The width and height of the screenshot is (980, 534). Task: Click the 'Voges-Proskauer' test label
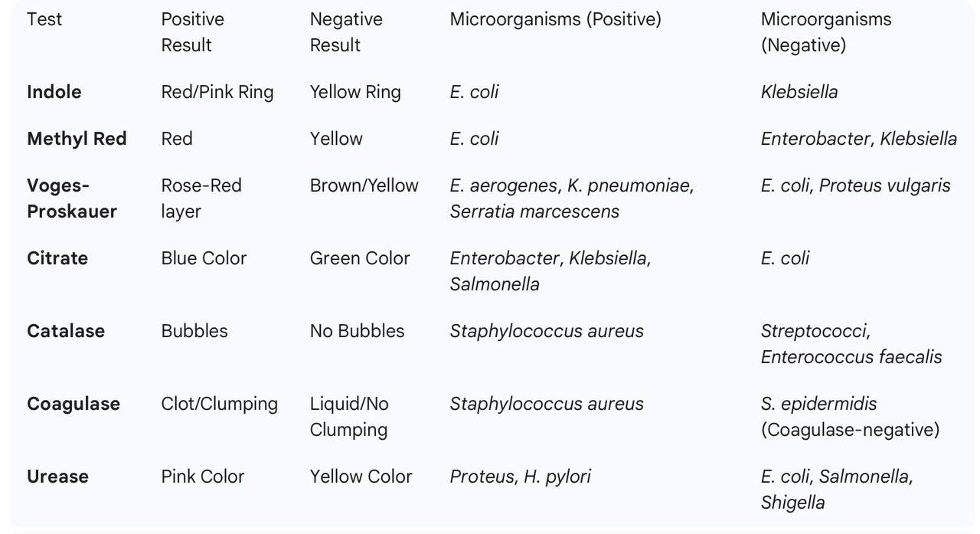click(x=71, y=198)
